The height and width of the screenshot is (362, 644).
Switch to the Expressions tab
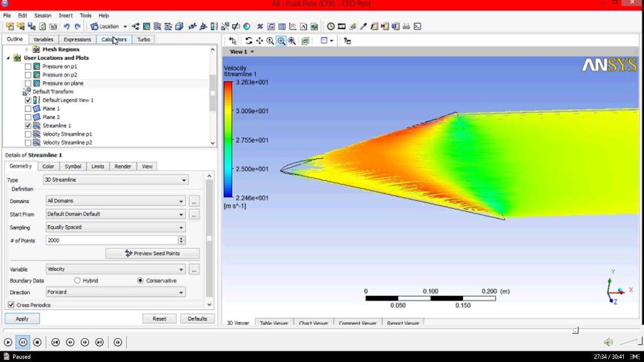tap(77, 39)
